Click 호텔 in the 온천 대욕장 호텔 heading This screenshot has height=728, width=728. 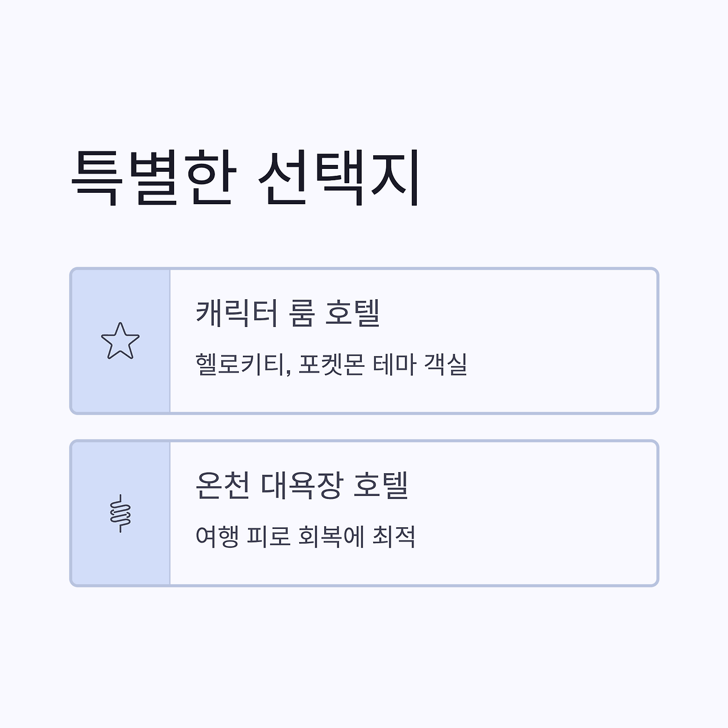[381, 485]
